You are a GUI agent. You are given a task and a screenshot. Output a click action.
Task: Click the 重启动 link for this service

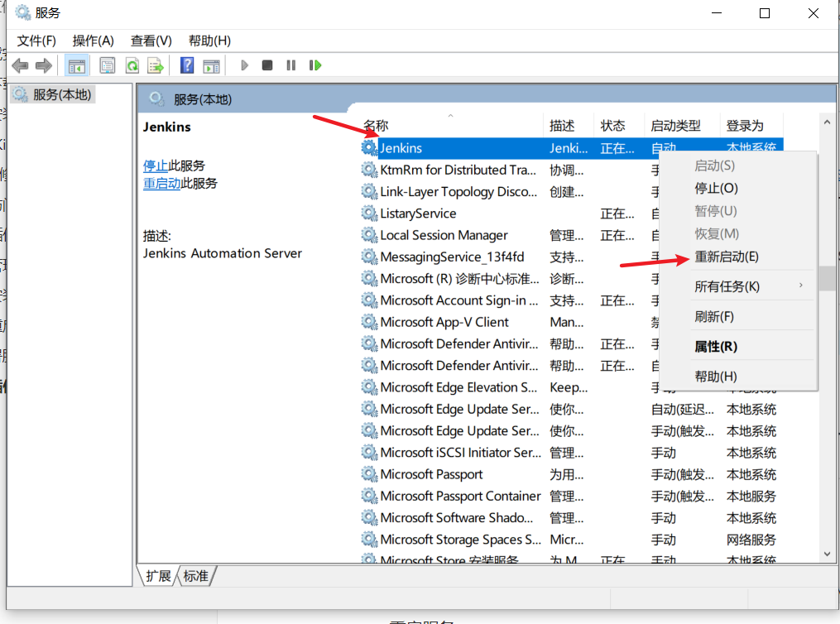[x=161, y=183]
